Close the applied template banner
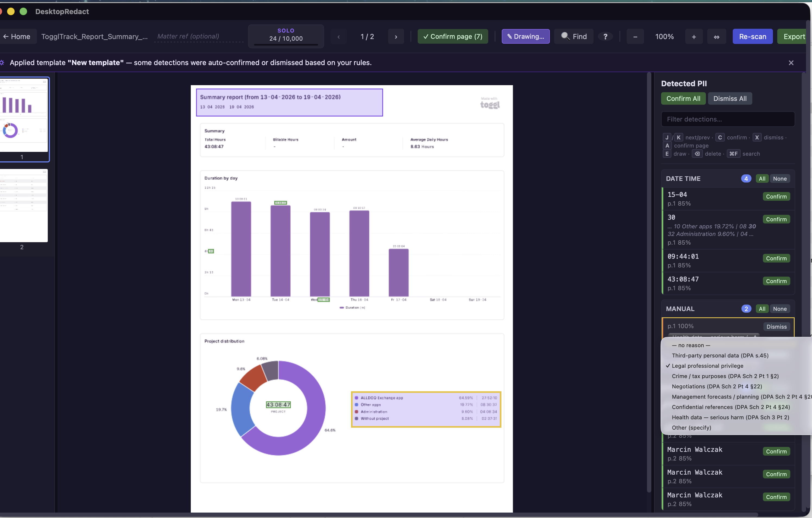 coord(791,63)
